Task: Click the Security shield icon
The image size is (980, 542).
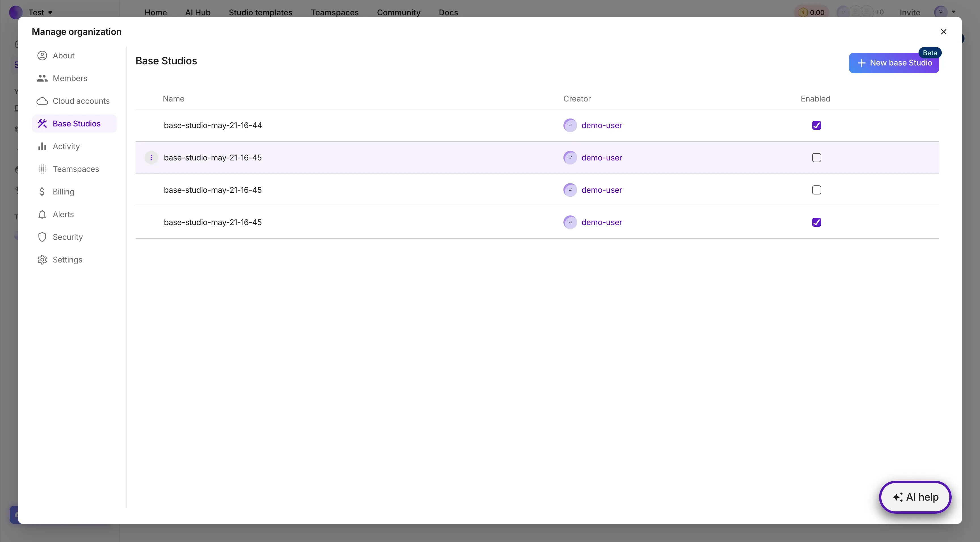Action: pos(42,237)
